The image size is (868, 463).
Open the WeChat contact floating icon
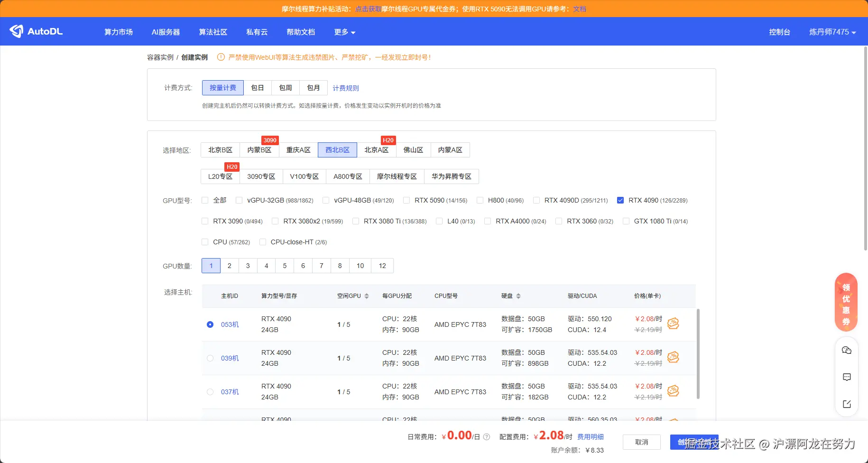(847, 351)
